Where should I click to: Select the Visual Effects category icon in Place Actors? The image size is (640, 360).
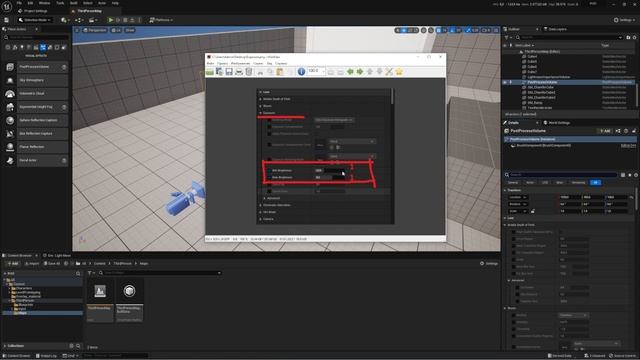[x=43, y=47]
